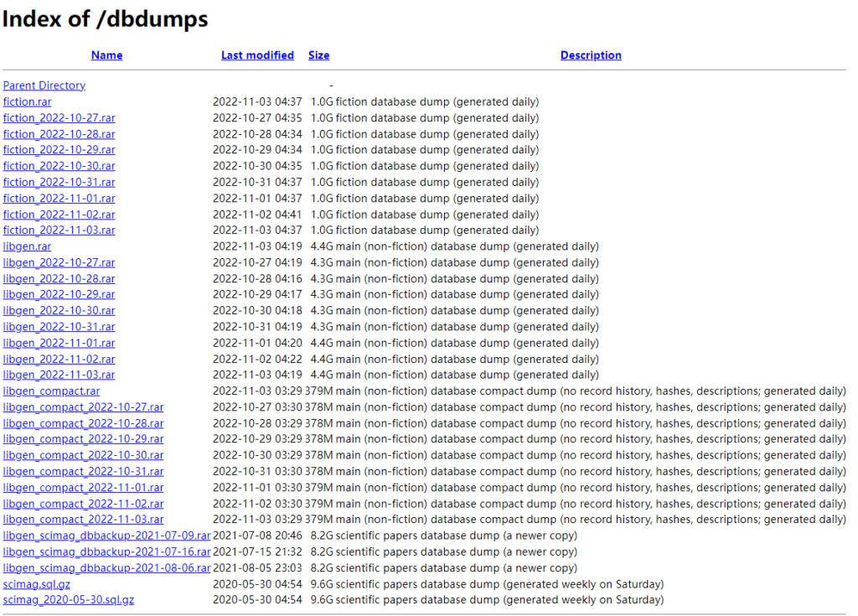The height and width of the screenshot is (616, 858).
Task: Download fiction.rar file
Action: (28, 102)
